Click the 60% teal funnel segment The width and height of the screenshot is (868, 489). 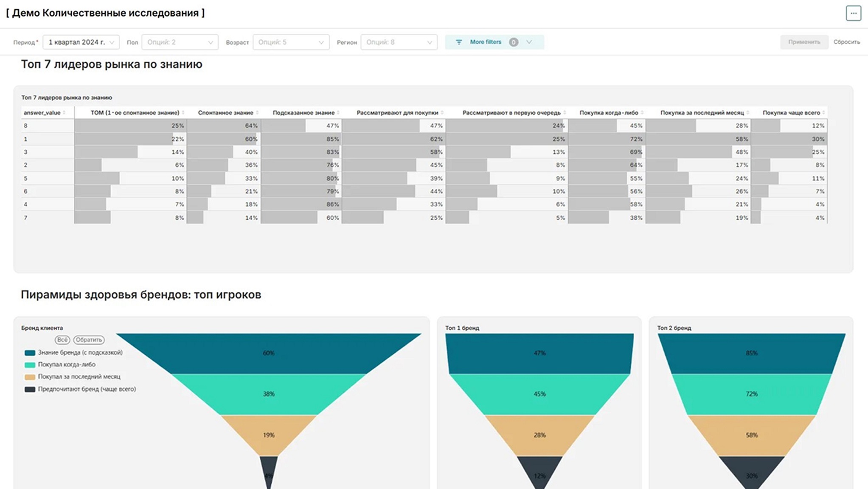pyautogui.click(x=269, y=353)
